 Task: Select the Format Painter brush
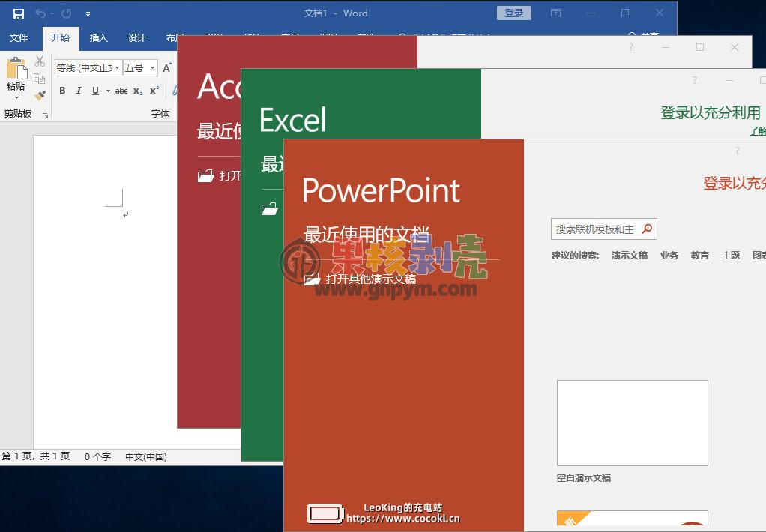coord(40,95)
